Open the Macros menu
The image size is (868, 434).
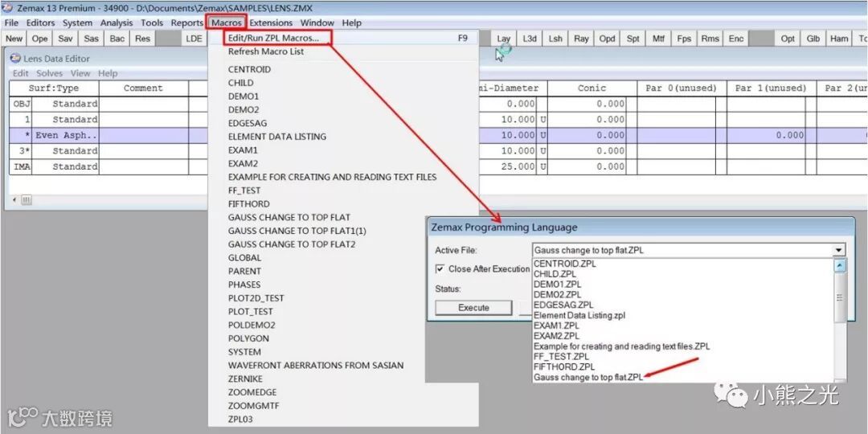(x=227, y=23)
